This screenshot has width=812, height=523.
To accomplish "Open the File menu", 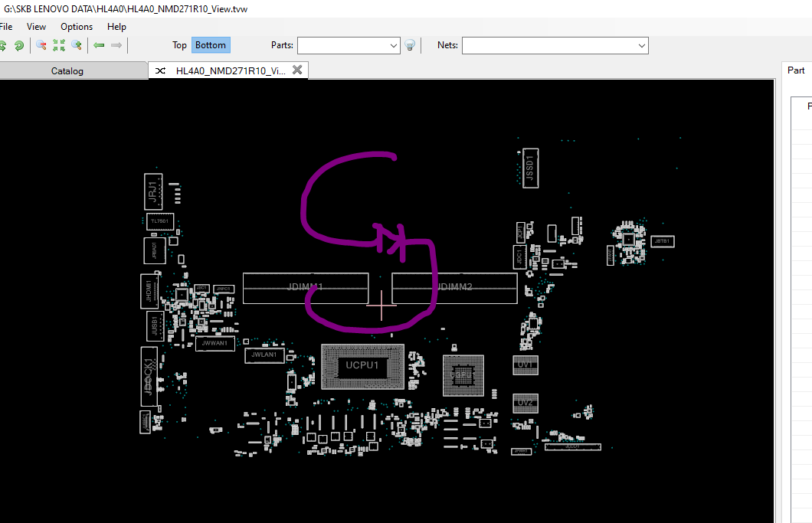I will 6,26.
